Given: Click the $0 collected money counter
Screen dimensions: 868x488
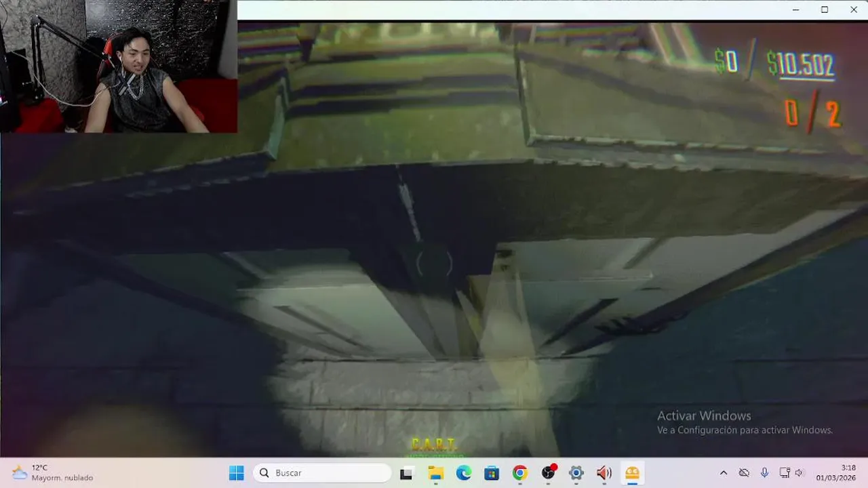Looking at the screenshot, I should 726,62.
